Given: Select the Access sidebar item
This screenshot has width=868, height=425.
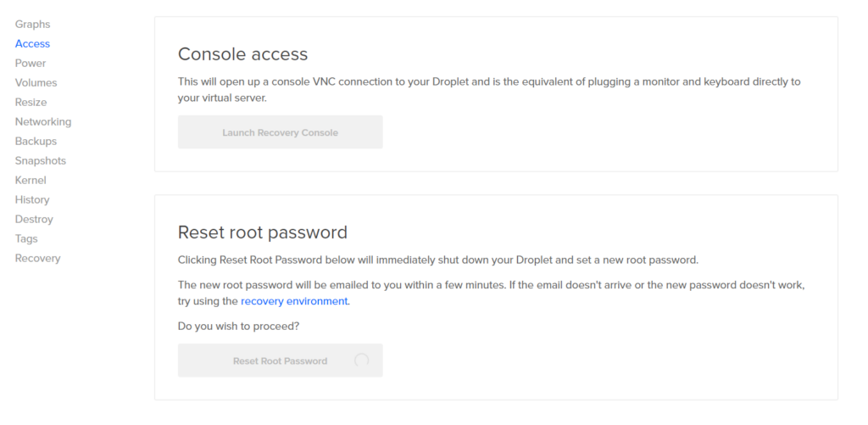Looking at the screenshot, I should [x=33, y=44].
